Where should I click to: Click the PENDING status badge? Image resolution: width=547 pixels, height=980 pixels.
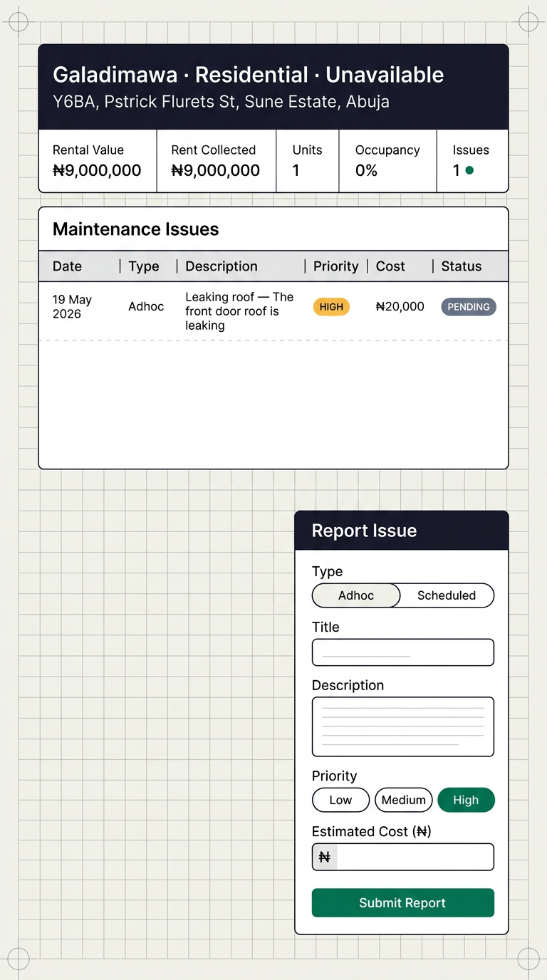(x=469, y=307)
